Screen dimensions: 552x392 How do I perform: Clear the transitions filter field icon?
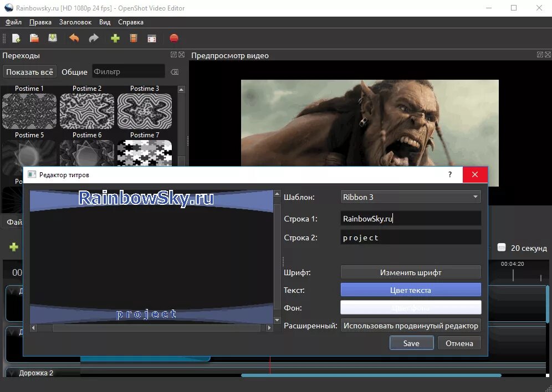coord(175,72)
